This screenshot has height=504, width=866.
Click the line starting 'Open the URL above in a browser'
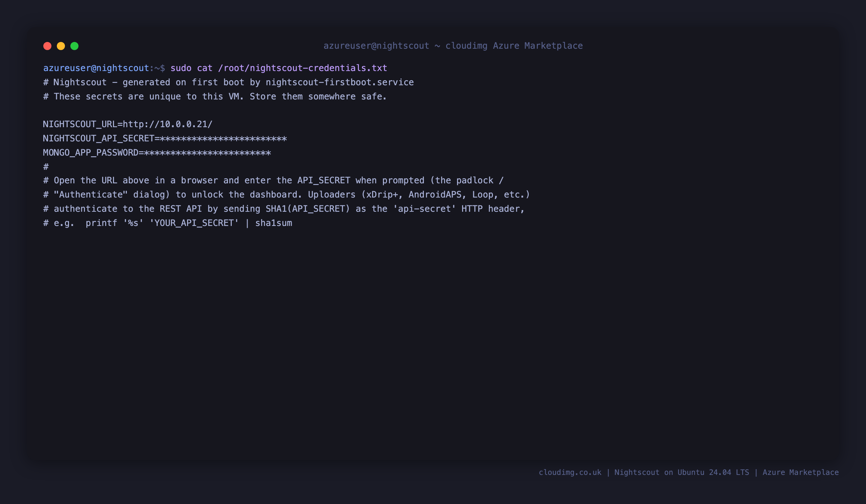[x=273, y=181]
